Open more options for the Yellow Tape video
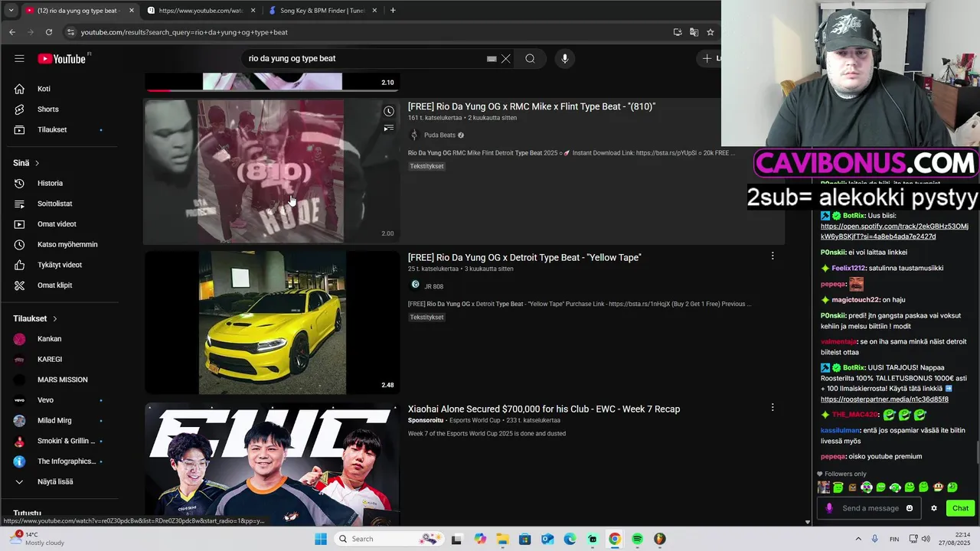Image resolution: width=980 pixels, height=551 pixels. coord(772,256)
